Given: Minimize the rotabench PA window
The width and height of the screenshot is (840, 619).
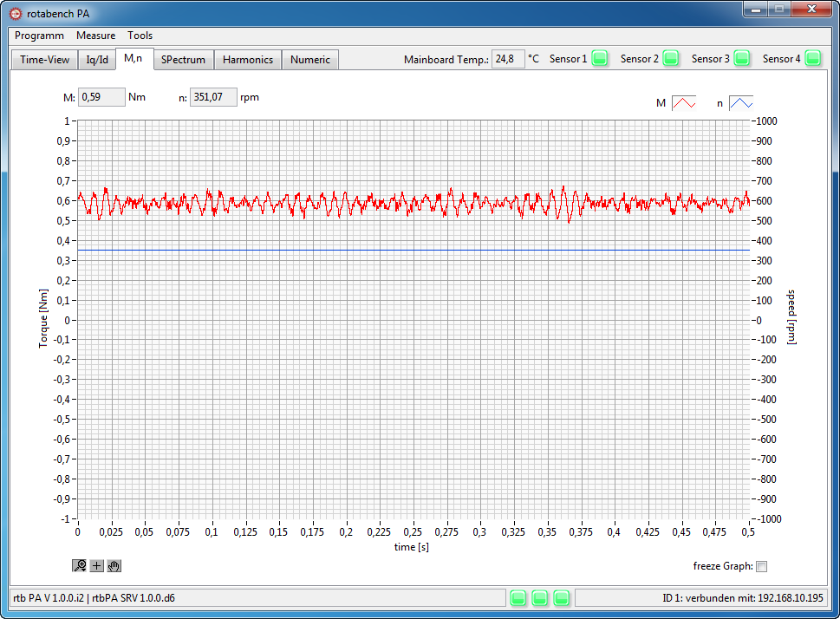Looking at the screenshot, I should [x=756, y=10].
